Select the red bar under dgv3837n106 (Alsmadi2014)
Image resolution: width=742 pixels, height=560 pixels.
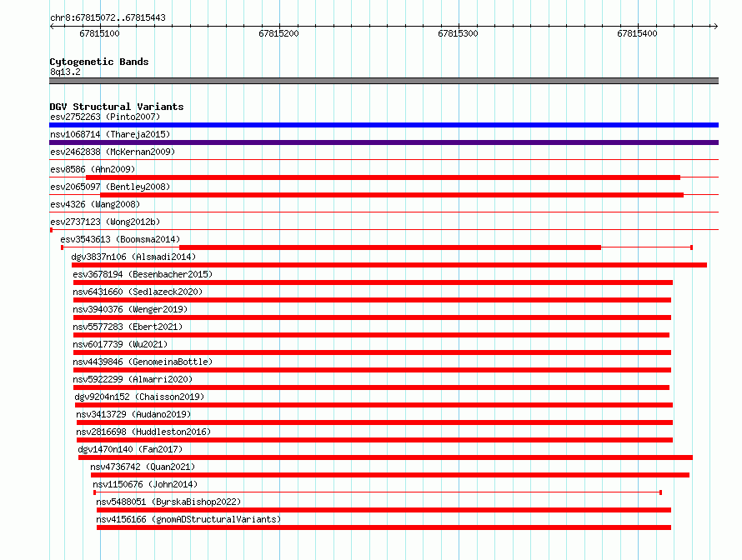(389, 265)
